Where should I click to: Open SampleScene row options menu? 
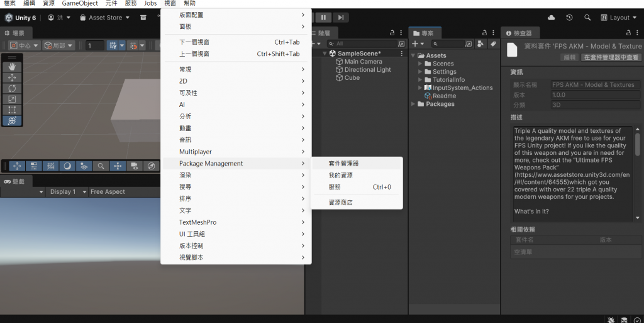[402, 54]
